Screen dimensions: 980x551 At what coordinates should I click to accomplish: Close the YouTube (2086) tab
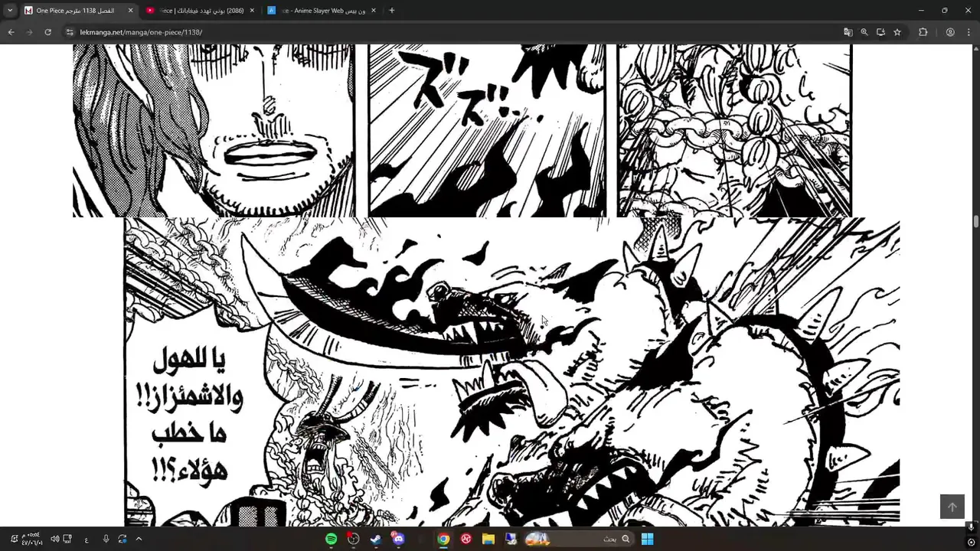[252, 11]
